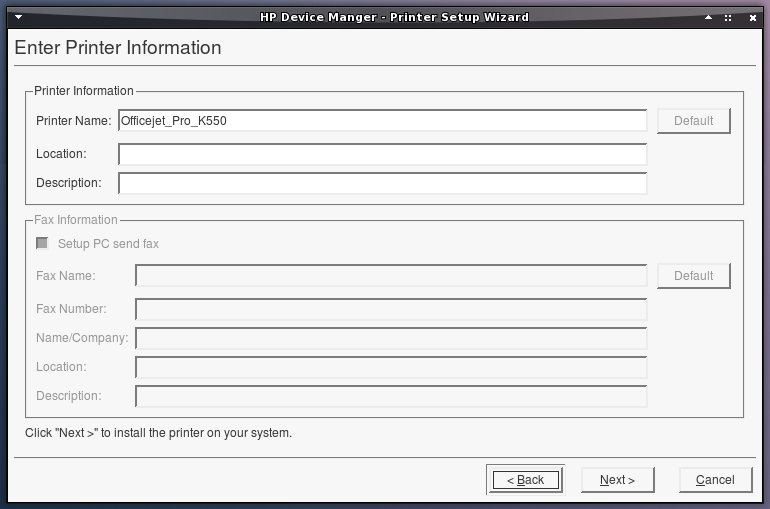Click the Fax Name input field
The height and width of the screenshot is (509, 770).
point(391,275)
